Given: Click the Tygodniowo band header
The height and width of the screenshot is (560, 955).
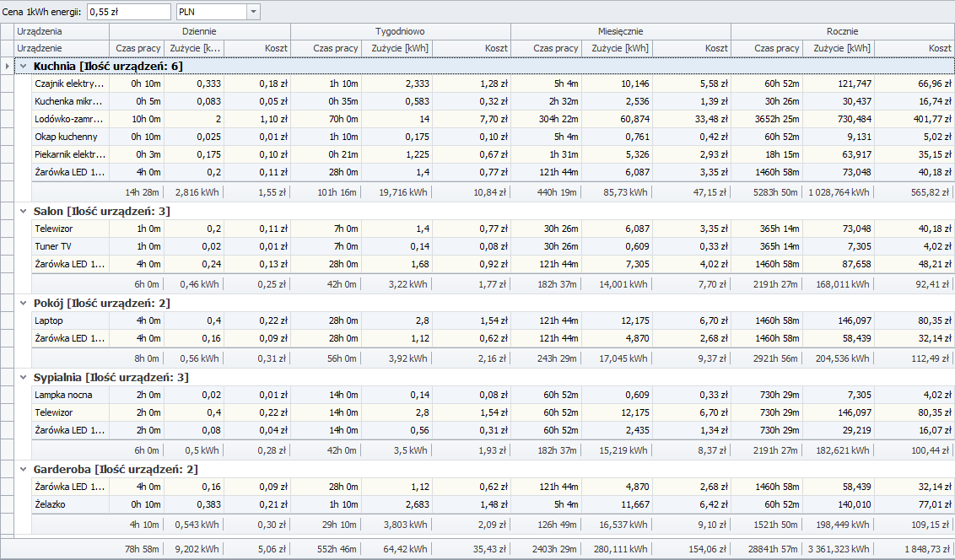Looking at the screenshot, I should (400, 31).
